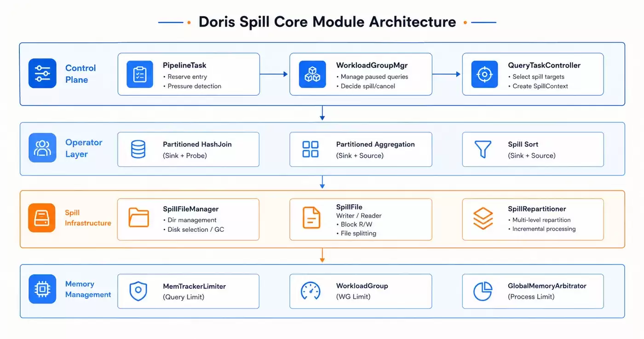Click the 'Memory Management' layer label
Image resolution: width=644 pixels, height=339 pixels.
click(x=88, y=289)
